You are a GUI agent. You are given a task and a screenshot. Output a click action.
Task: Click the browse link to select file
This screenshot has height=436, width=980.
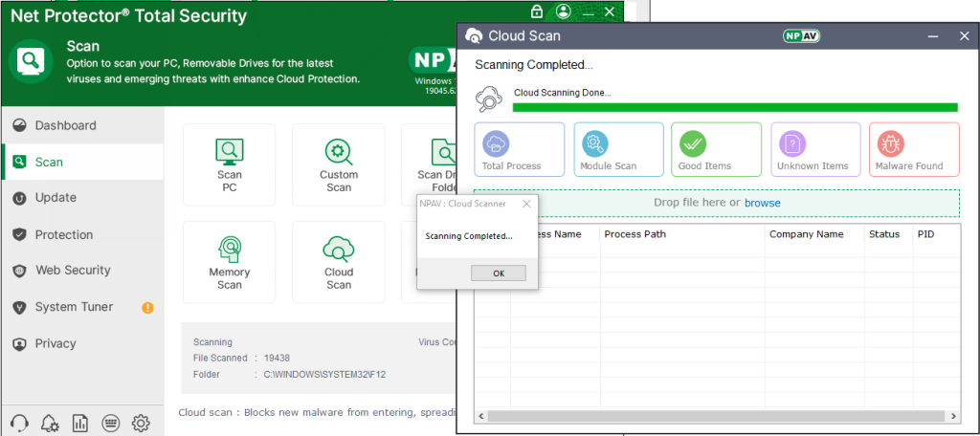pos(762,203)
